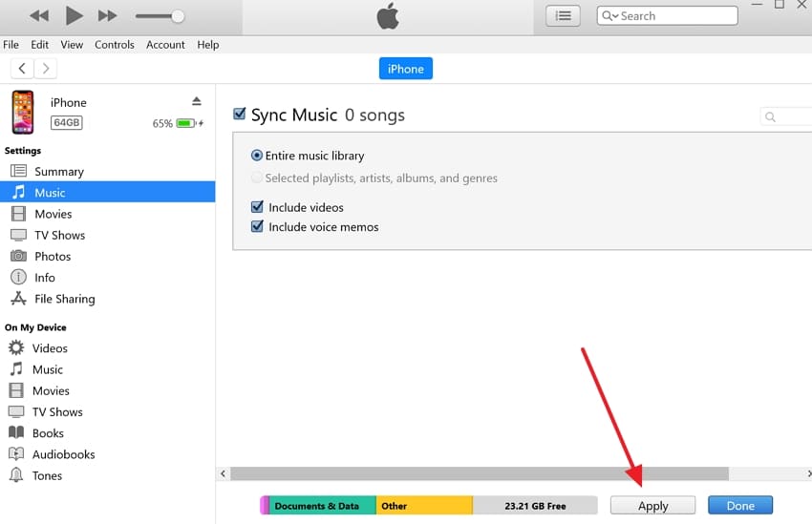Click the pink storage segment at bar start
This screenshot has height=524, width=812.
265,505
